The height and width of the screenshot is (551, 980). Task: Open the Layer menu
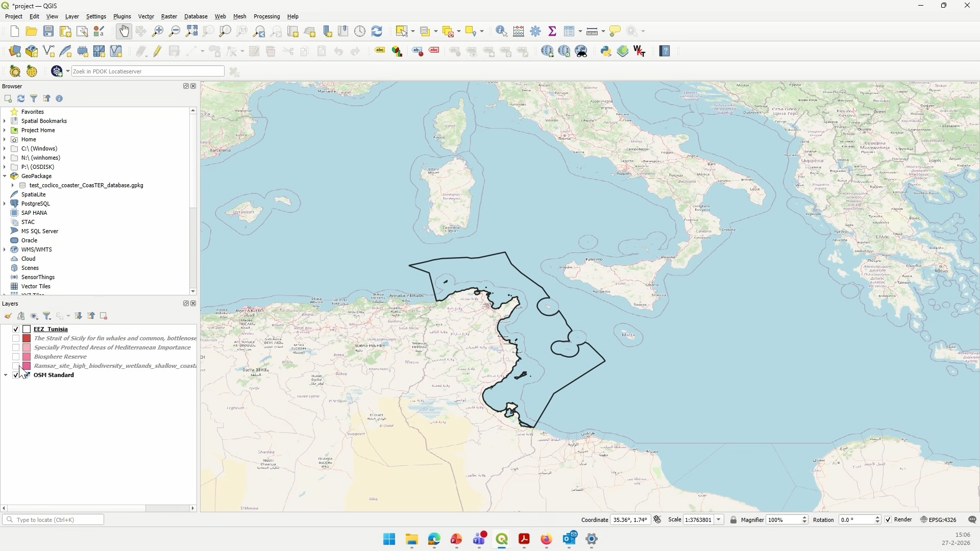72,16
